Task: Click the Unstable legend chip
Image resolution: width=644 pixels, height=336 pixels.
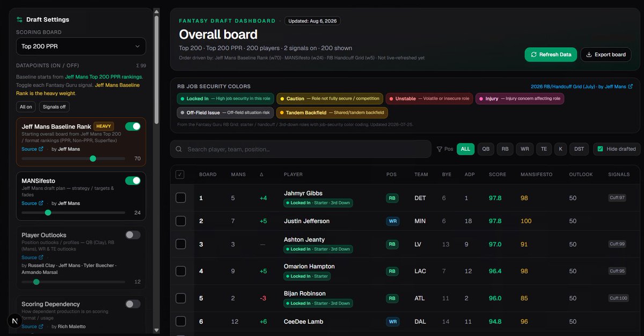Action: tap(430, 99)
